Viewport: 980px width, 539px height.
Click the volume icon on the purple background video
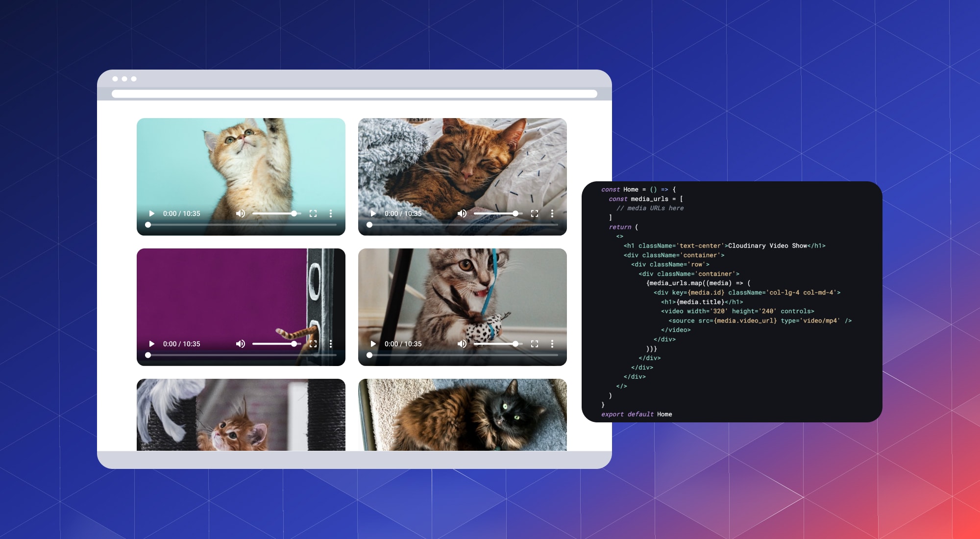point(240,343)
